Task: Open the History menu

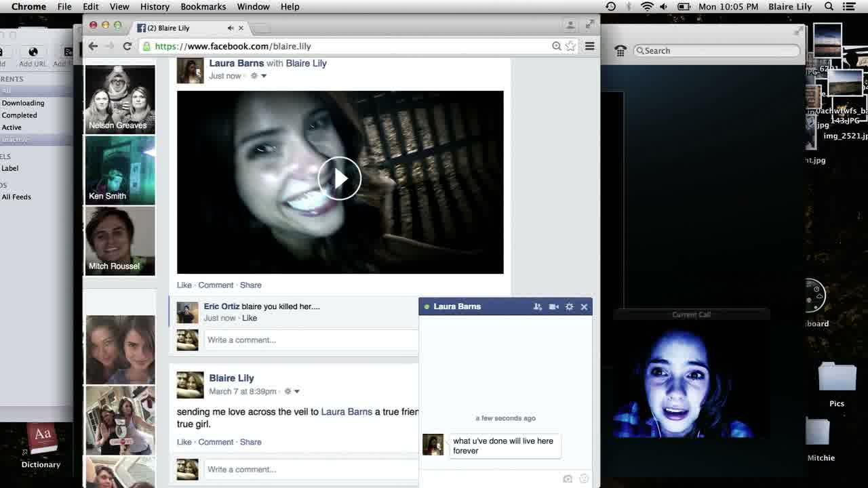Action: pos(155,7)
